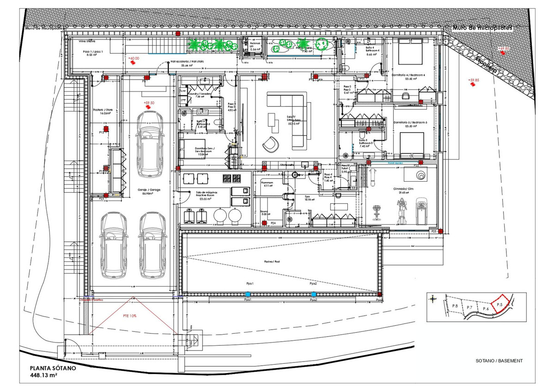Viewport: 555px width, 392px height.
Task: Select the +60.00 level marker
Action: pos(134,61)
